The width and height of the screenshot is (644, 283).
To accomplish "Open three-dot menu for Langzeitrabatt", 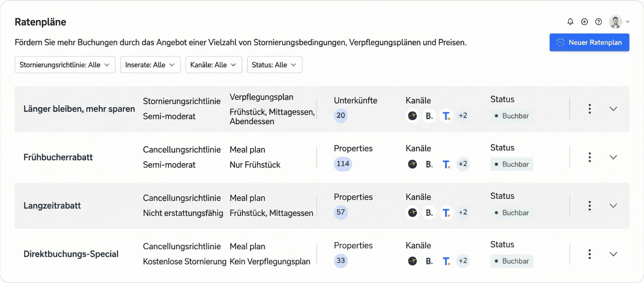I will click(x=590, y=206).
